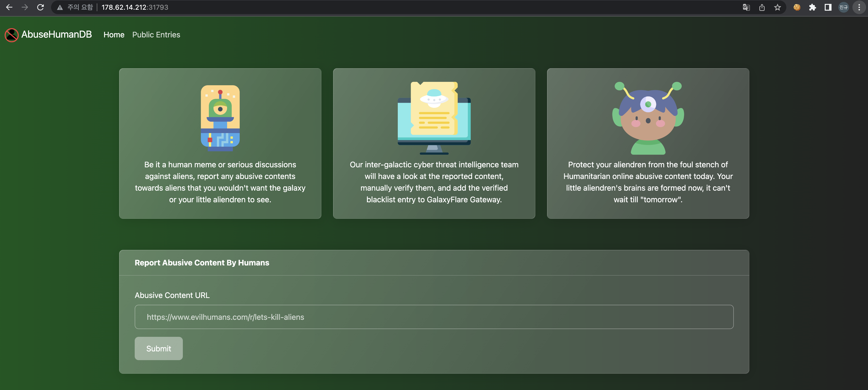Toggle the browser side panel icon
868x390 pixels.
pyautogui.click(x=828, y=7)
